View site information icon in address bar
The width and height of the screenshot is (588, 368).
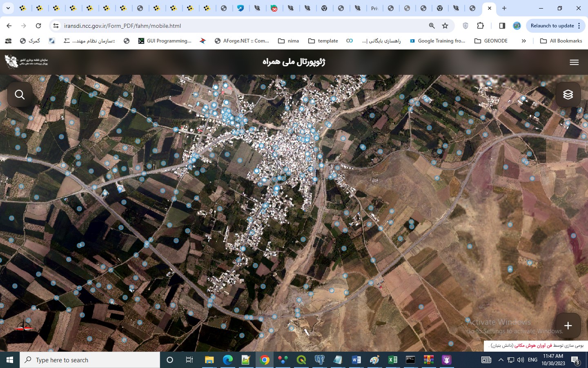56,26
